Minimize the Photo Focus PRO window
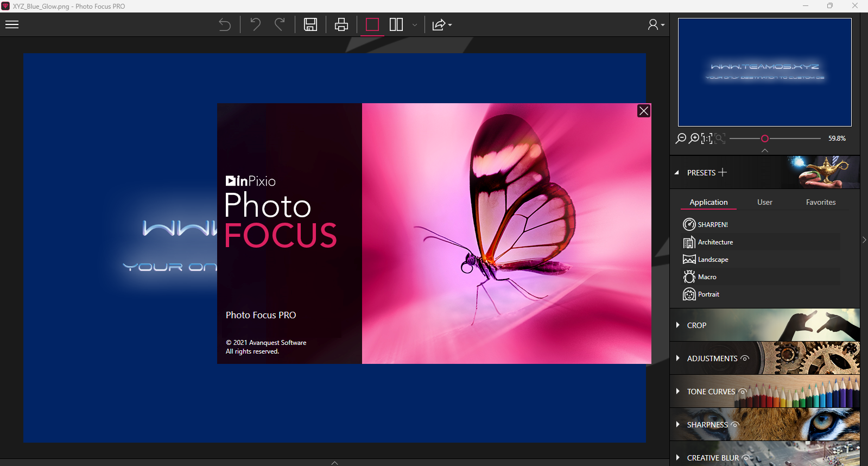The width and height of the screenshot is (868, 466). pyautogui.click(x=806, y=6)
